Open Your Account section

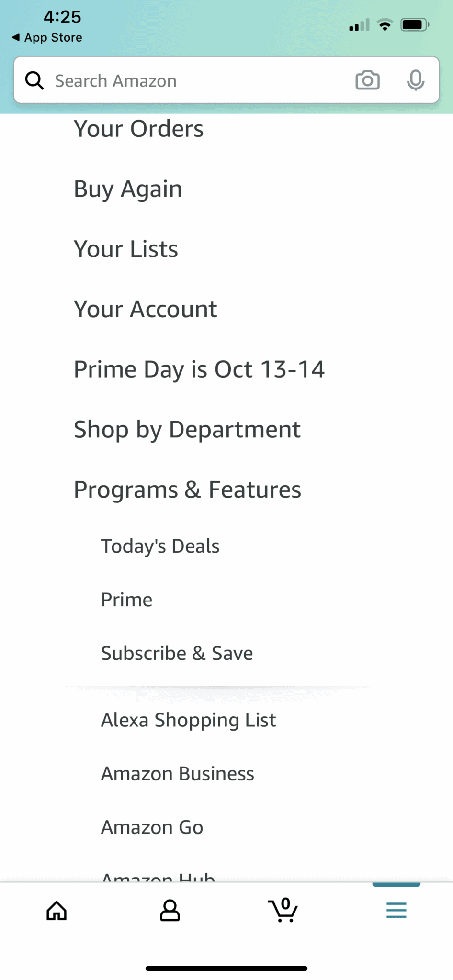(146, 309)
